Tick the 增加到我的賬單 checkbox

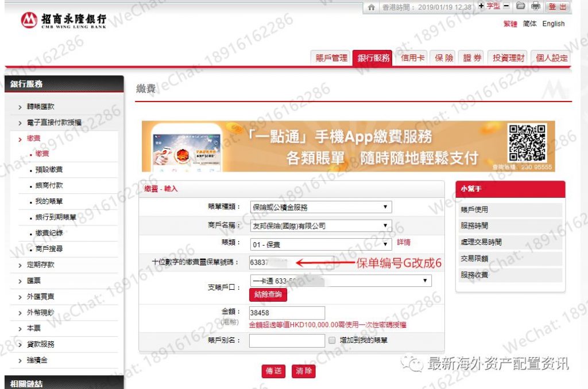pos(332,340)
